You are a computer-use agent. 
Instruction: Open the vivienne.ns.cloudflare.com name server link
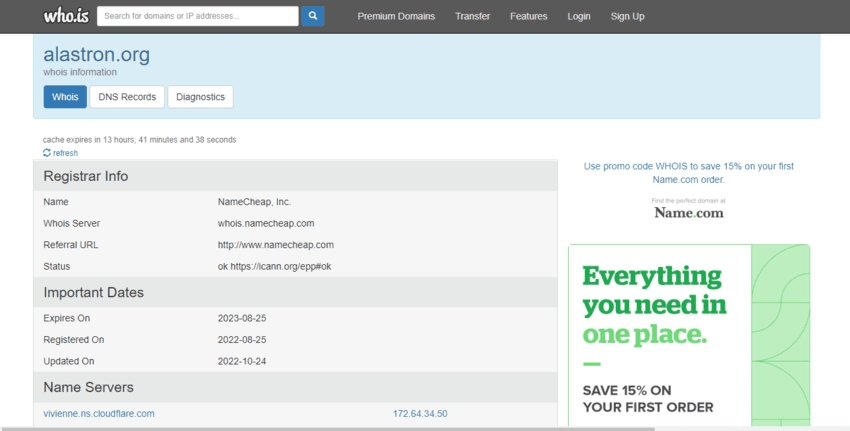(x=99, y=413)
